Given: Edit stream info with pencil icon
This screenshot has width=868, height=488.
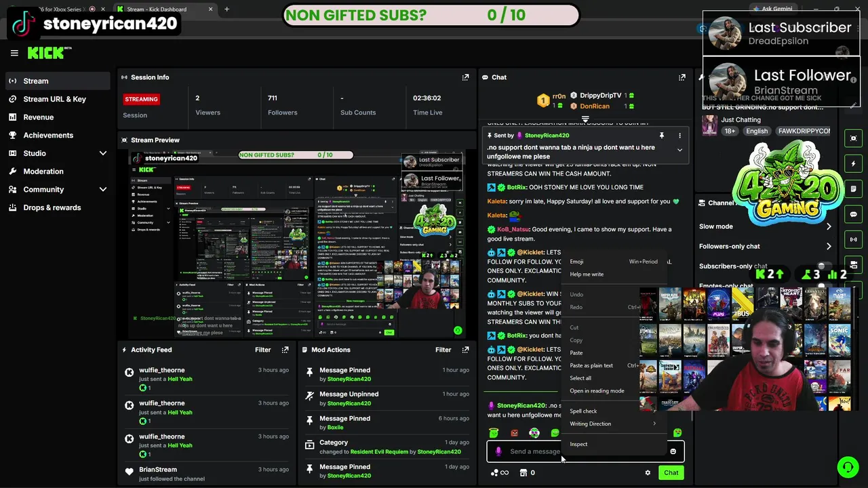Looking at the screenshot, I should 854,104.
